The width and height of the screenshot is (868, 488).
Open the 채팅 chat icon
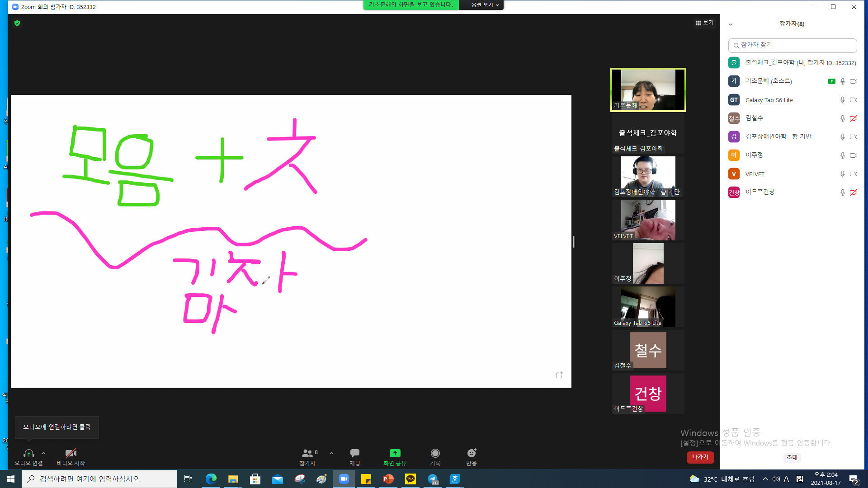(355, 453)
